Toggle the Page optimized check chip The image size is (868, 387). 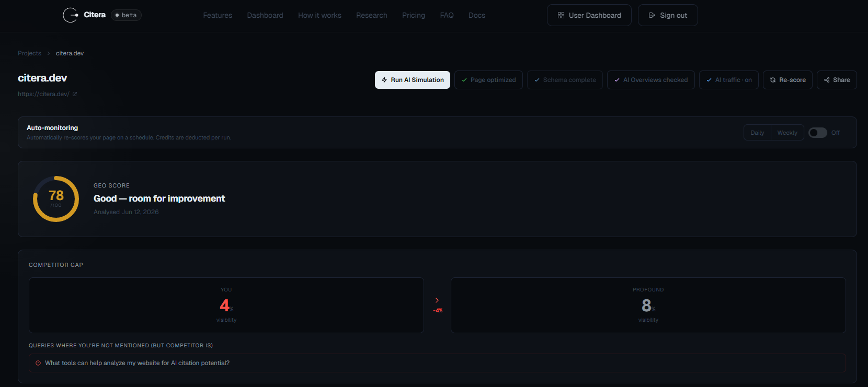(x=488, y=80)
